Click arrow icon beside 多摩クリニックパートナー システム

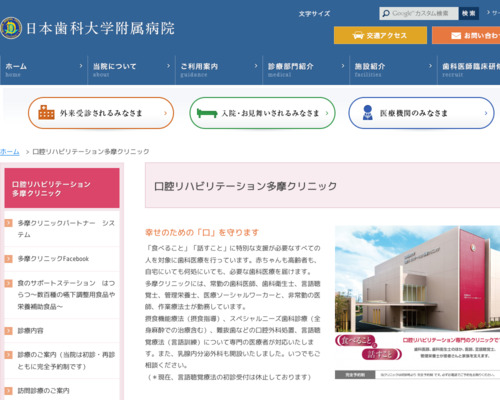point(8,223)
